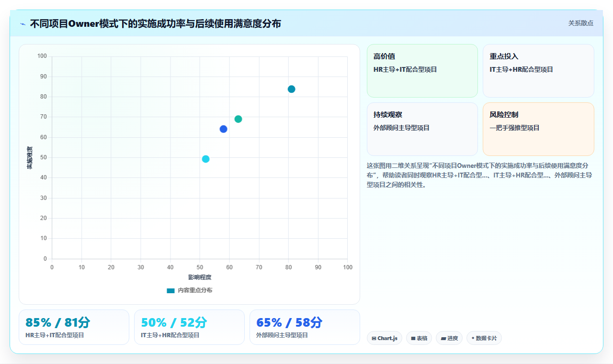Click HR主导+IT配合型项目 label under 85% / 81分
The height and width of the screenshot is (364, 613).
pyautogui.click(x=55, y=335)
